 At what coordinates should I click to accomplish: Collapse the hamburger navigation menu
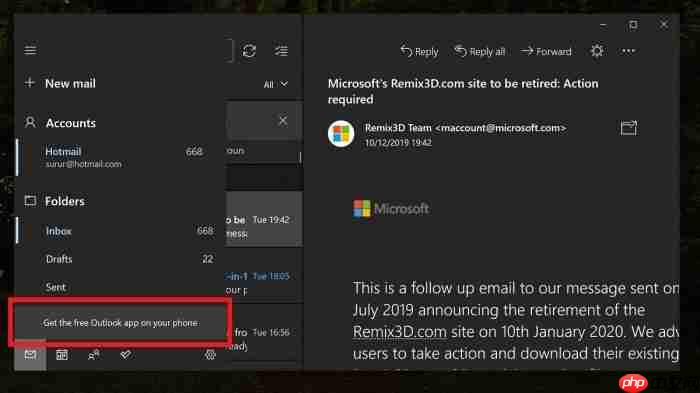click(30, 50)
